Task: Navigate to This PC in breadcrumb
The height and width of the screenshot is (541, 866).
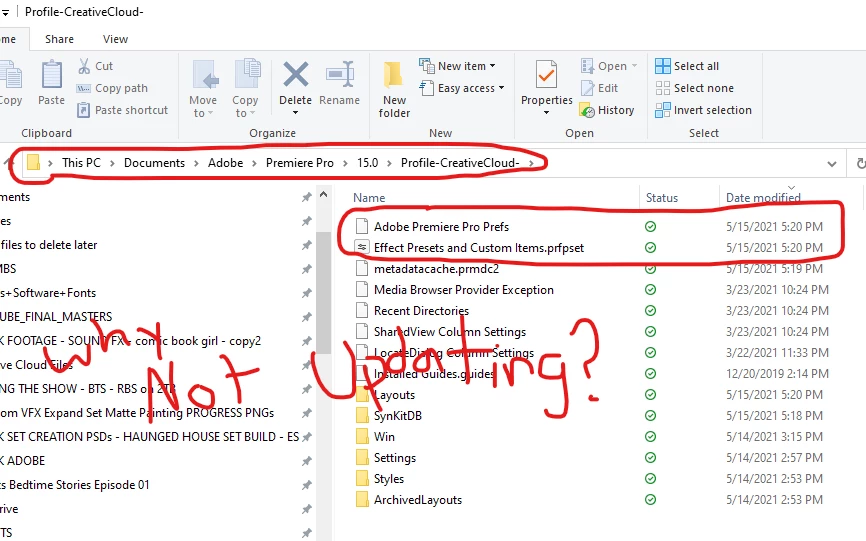Action: (x=81, y=163)
